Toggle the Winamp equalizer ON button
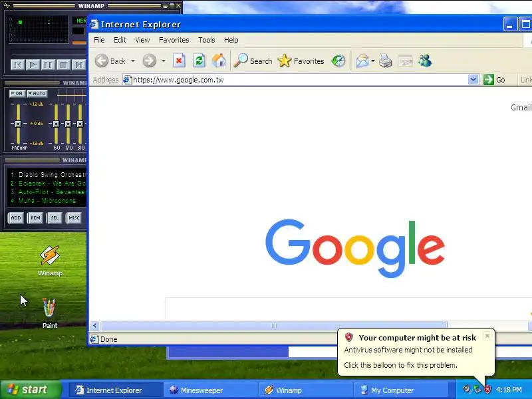This screenshot has height=399, width=532. point(17,93)
